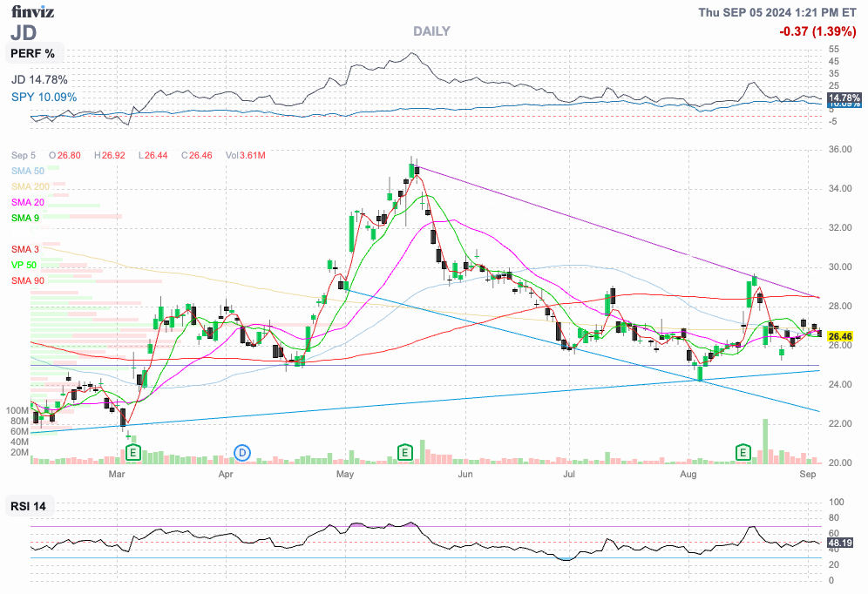Click the Jul label on the time axis
Screen dimensions: 868x594
pyautogui.click(x=569, y=474)
